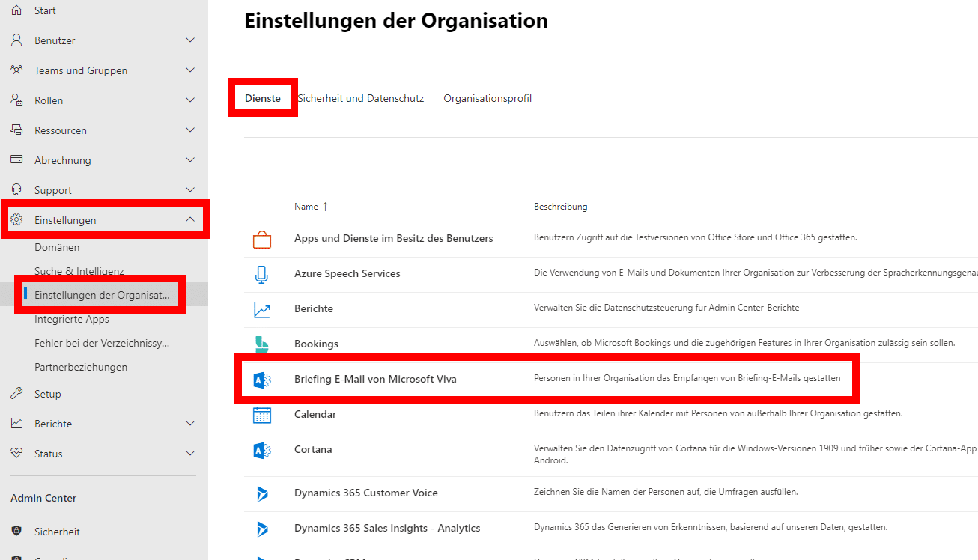Click the Briefing E-Mail Viva icon
The image size is (978, 560).
coord(262,380)
